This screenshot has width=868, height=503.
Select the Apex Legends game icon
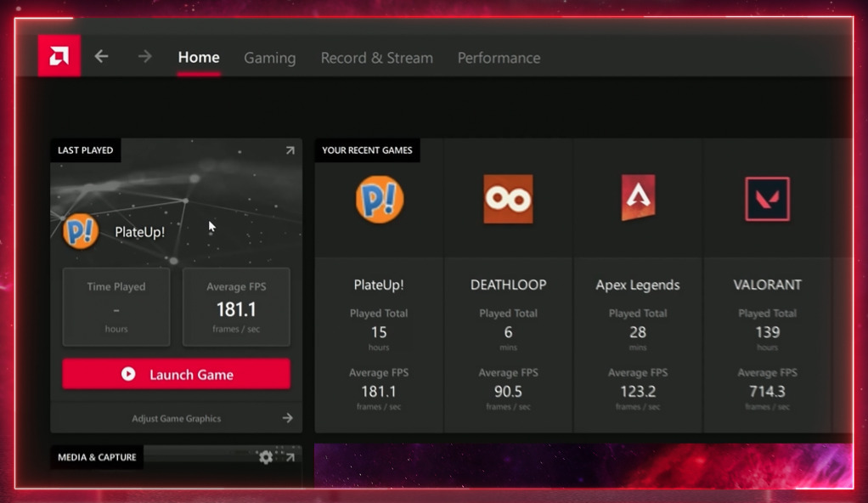[x=638, y=198]
